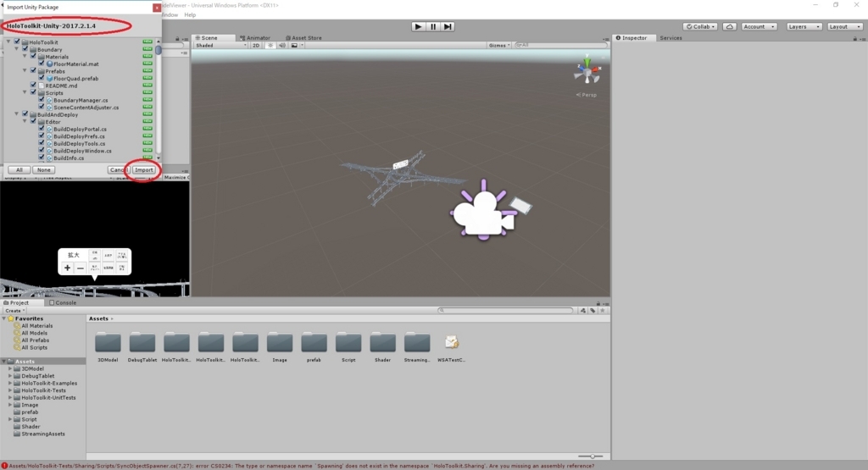Viewport: 868px width, 470px height.
Task: Select the WSATestC.. certificate file icon
Action: click(451, 342)
